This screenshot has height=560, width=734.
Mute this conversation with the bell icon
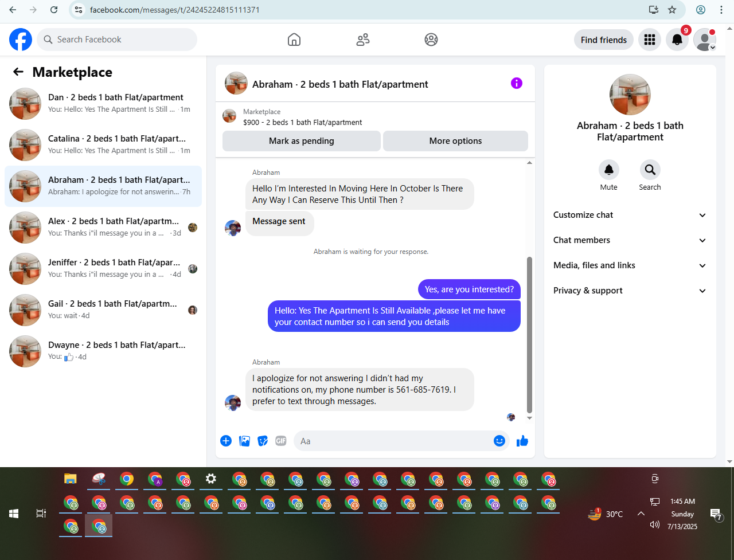point(609,170)
